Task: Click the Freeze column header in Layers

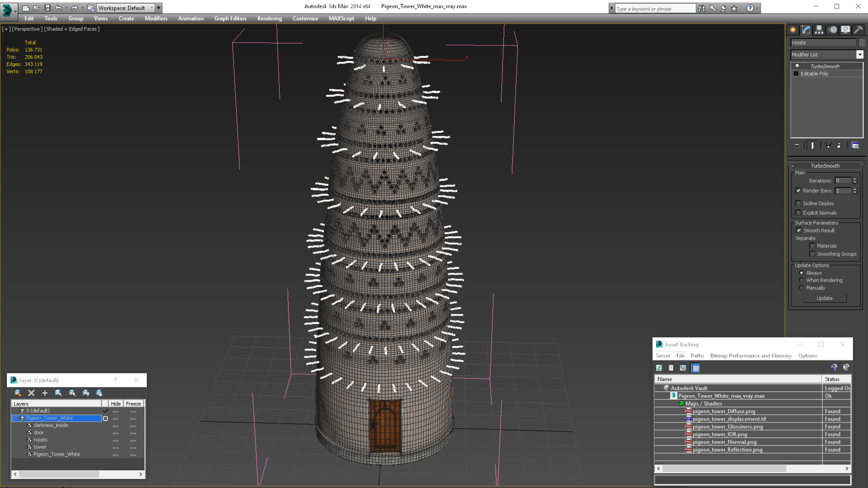Action: [x=134, y=403]
